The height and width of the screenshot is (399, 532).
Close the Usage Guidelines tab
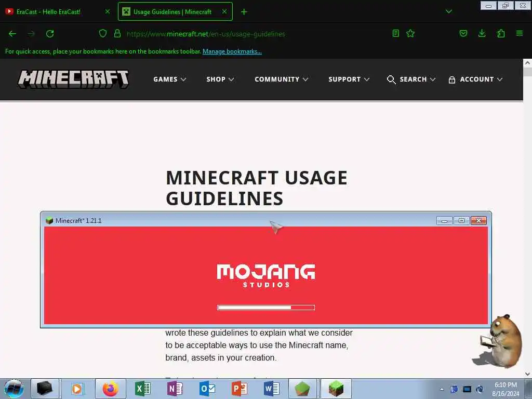[x=224, y=11]
